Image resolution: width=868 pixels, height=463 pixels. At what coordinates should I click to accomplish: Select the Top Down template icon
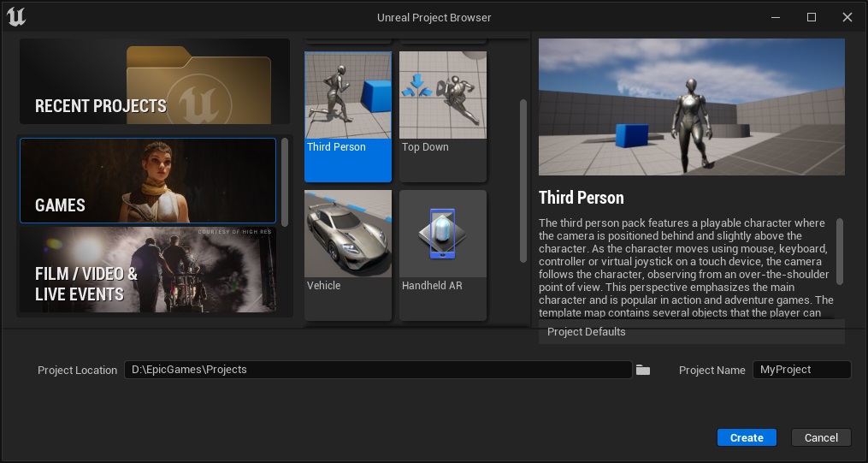[x=443, y=96]
